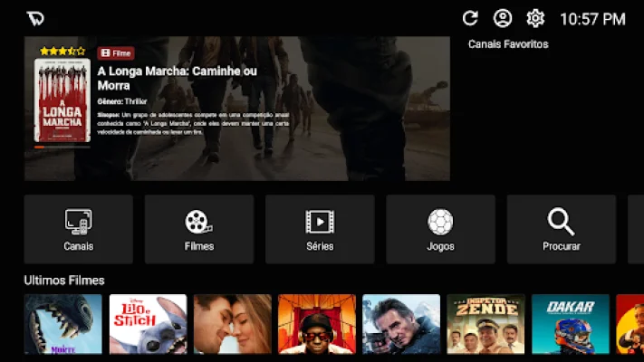
Task: Select the Inspetor Zende movie thumbnail
Action: click(485, 324)
